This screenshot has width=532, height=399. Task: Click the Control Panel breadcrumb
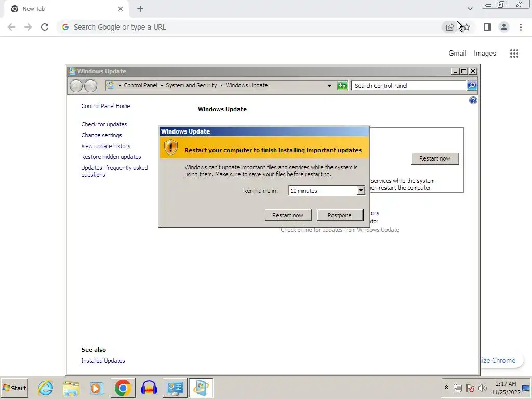[x=140, y=86]
